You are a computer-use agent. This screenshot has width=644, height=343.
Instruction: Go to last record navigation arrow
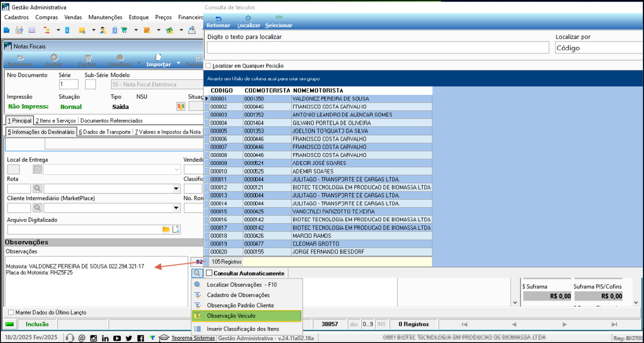tap(614, 324)
